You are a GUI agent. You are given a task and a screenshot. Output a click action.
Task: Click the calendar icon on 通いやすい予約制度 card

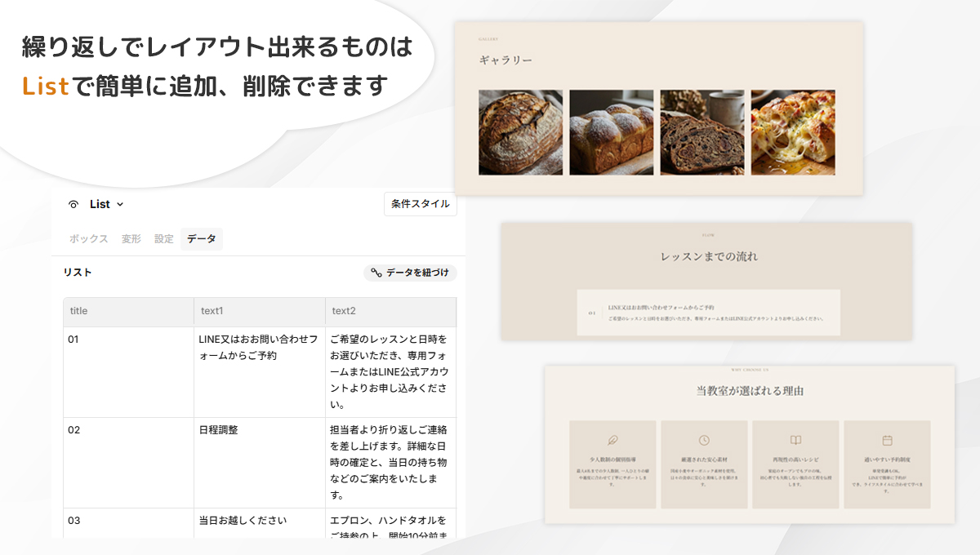point(888,440)
